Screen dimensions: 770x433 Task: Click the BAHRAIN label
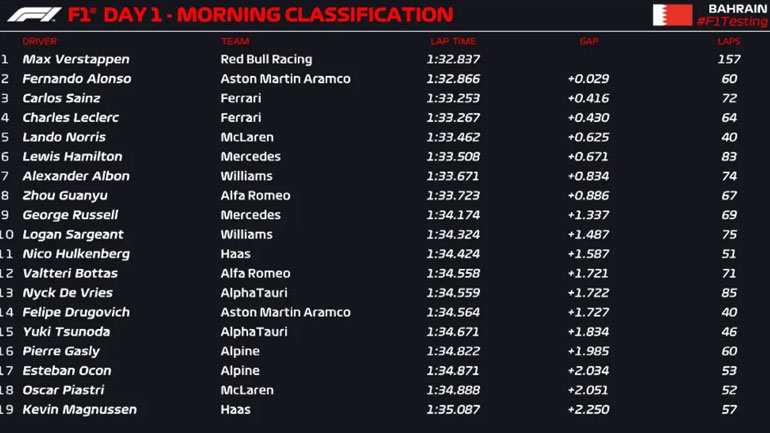point(737,8)
